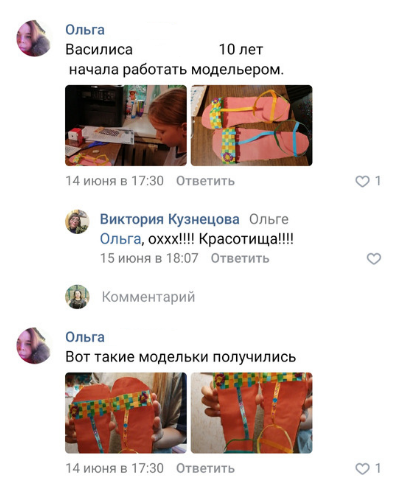Screen dimensions: 400x500
Task: Open photo of orange sandals with checkered straps
Action: point(126,413)
